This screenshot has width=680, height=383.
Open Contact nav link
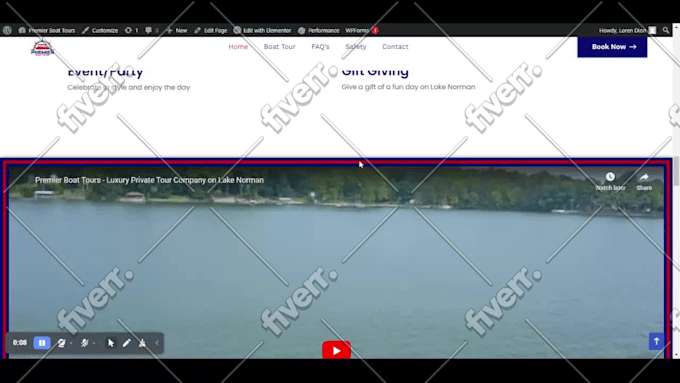click(x=395, y=46)
